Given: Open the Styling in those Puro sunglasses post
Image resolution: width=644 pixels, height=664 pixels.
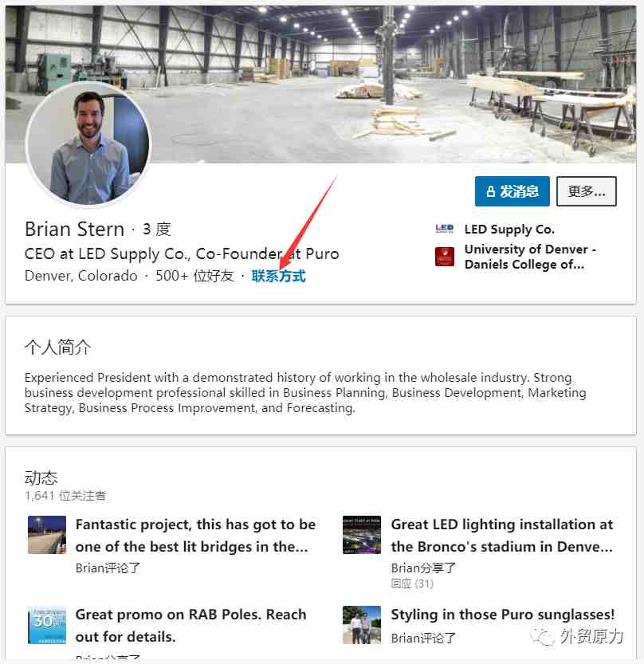Looking at the screenshot, I should (503, 614).
